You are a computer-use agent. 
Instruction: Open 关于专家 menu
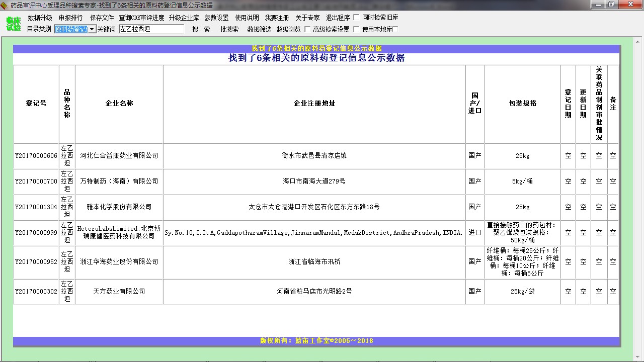click(307, 18)
